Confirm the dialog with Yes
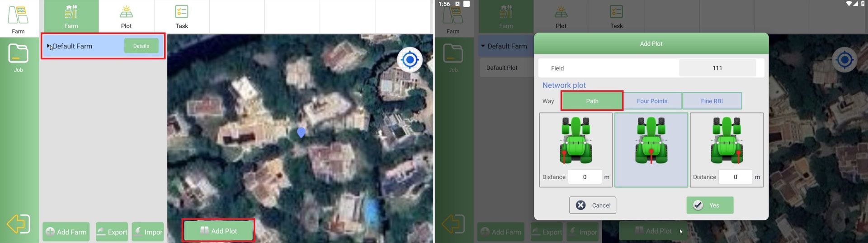The image size is (868, 243). [x=709, y=205]
